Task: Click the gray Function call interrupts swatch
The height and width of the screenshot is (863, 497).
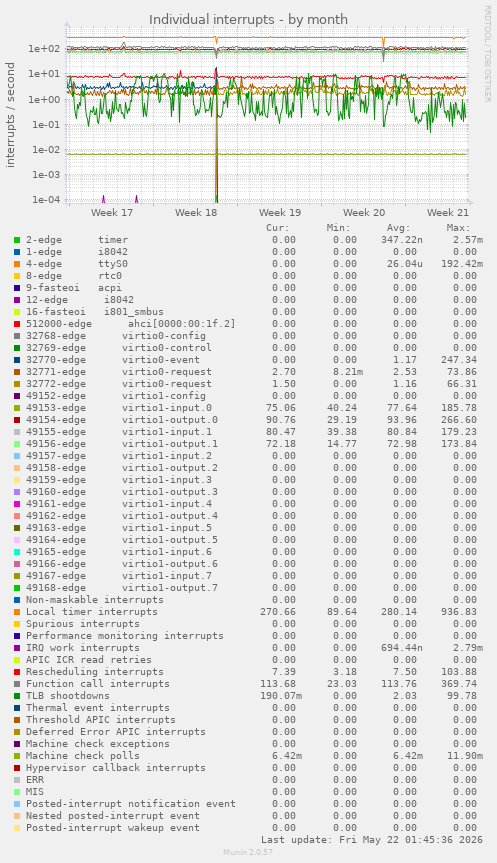Action: click(x=17, y=684)
